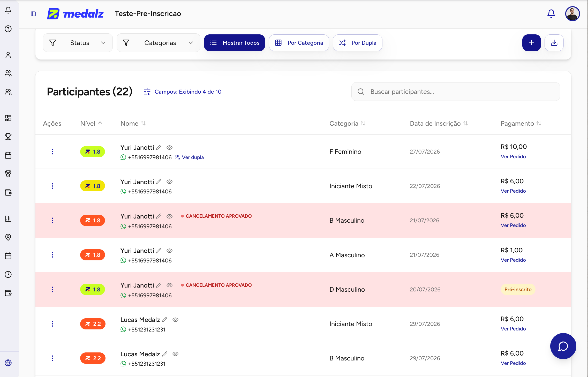Open the map pin locations icon
This screenshot has height=377, width=588.
8,237
